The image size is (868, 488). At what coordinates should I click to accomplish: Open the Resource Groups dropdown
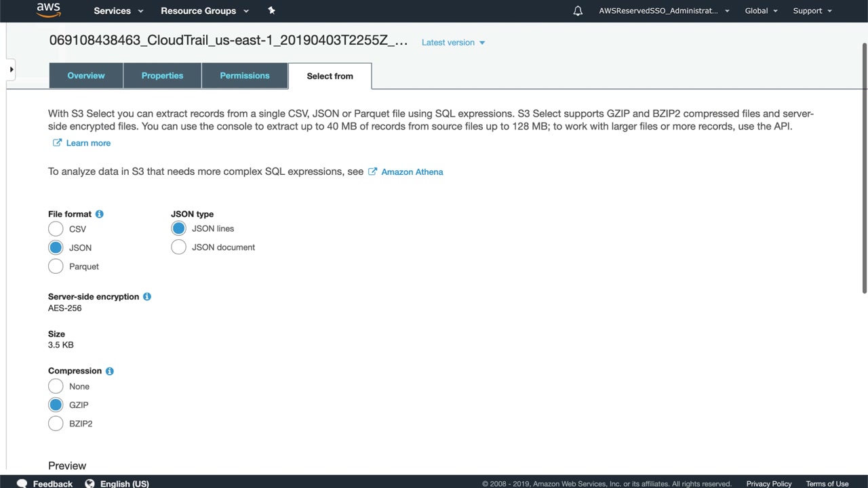(205, 11)
